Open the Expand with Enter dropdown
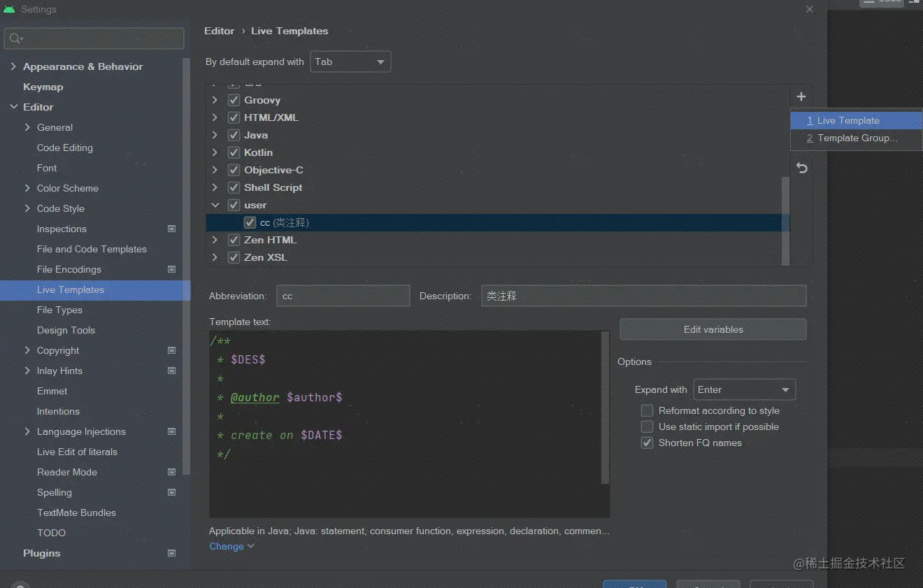The height and width of the screenshot is (588, 923). tap(744, 389)
